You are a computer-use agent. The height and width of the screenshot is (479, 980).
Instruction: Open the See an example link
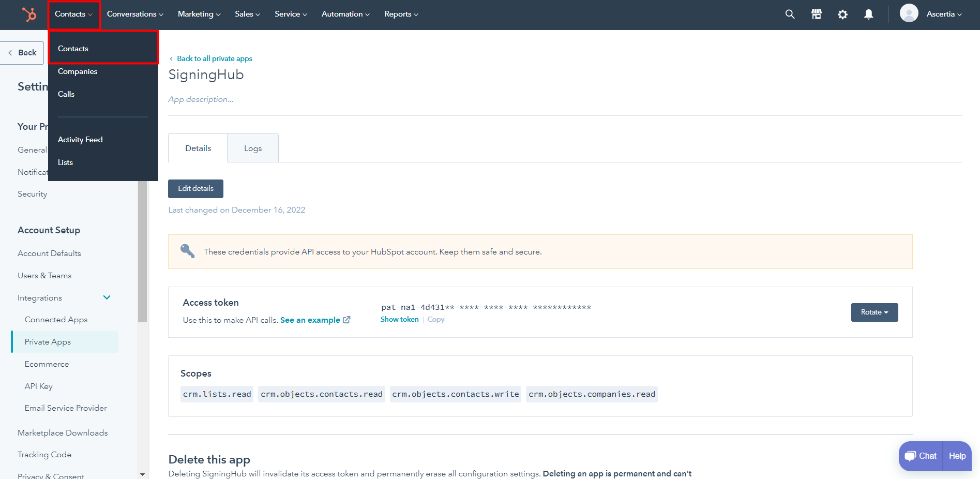click(310, 320)
